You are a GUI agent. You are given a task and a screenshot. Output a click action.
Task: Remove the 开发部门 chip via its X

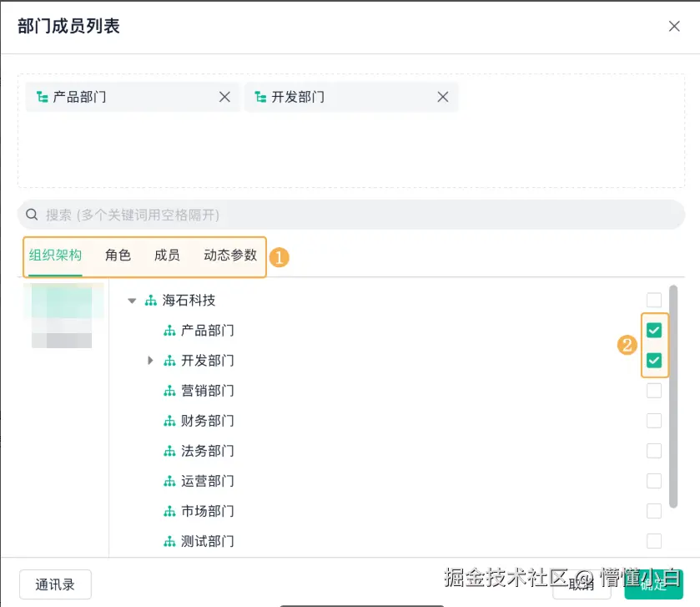[442, 97]
